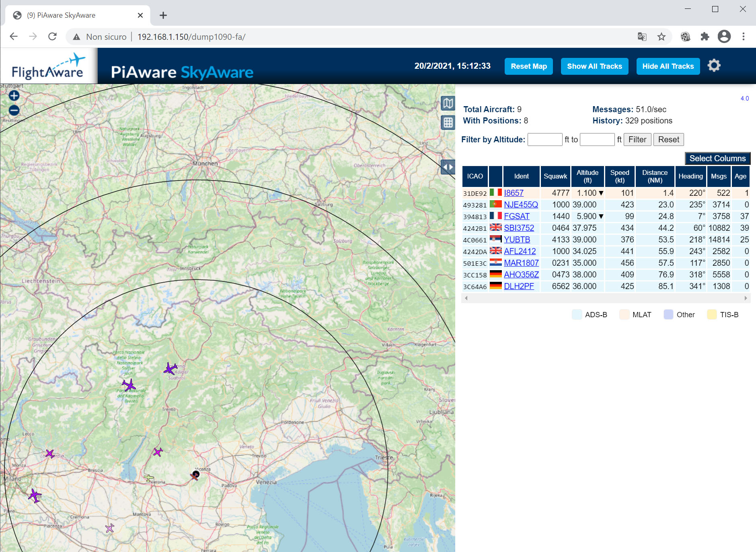Open the DLH2PF flight link

519,286
